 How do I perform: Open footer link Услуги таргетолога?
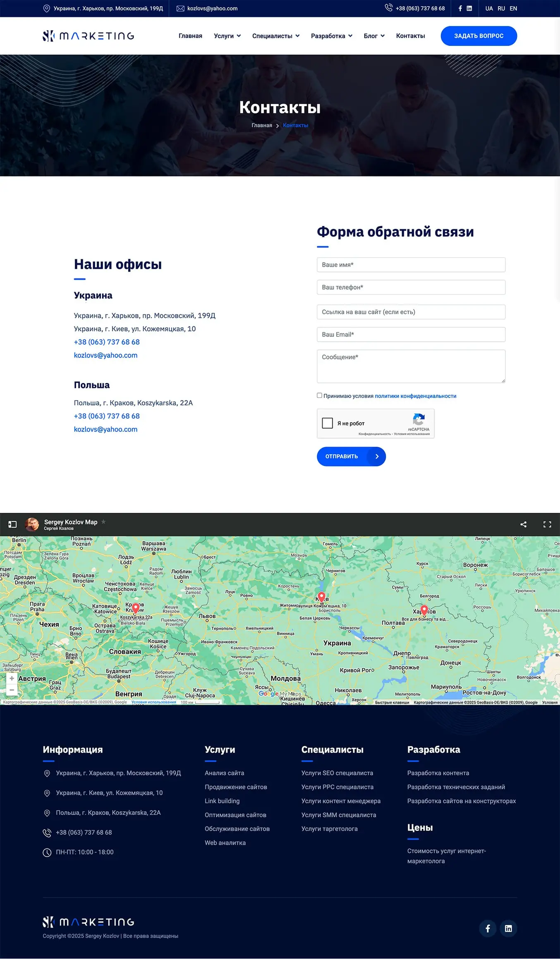coord(329,829)
